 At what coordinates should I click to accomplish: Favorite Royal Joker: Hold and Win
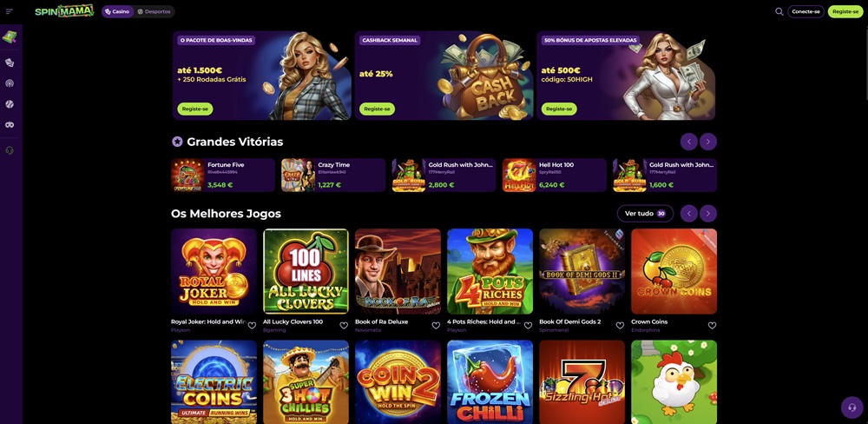coord(252,325)
